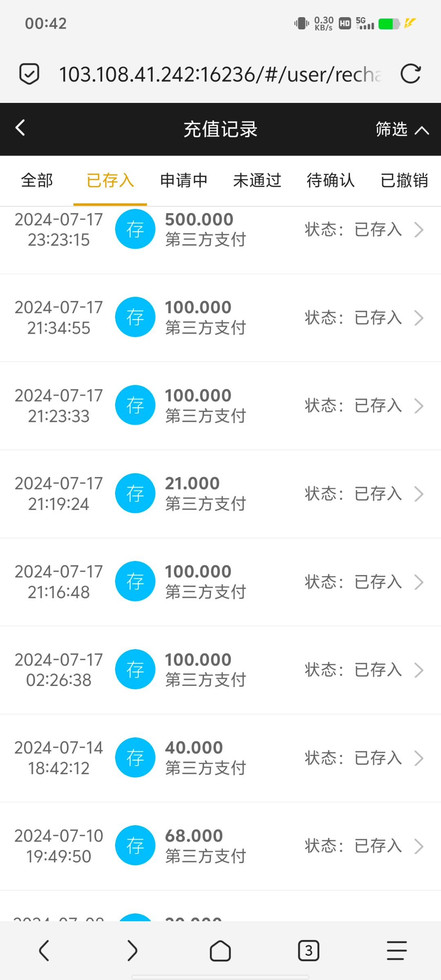The height and width of the screenshot is (980, 441).
Task: Tap the security shield icon beside URL
Action: pyautogui.click(x=29, y=74)
